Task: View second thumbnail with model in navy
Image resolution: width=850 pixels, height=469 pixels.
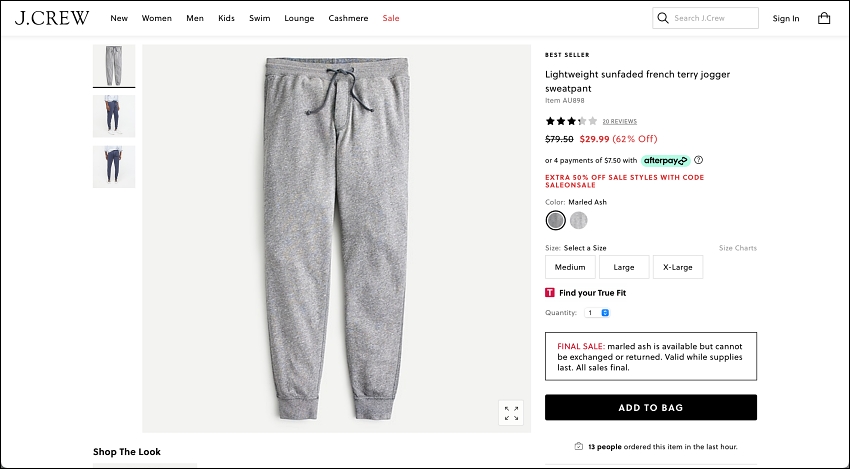Action: point(114,116)
